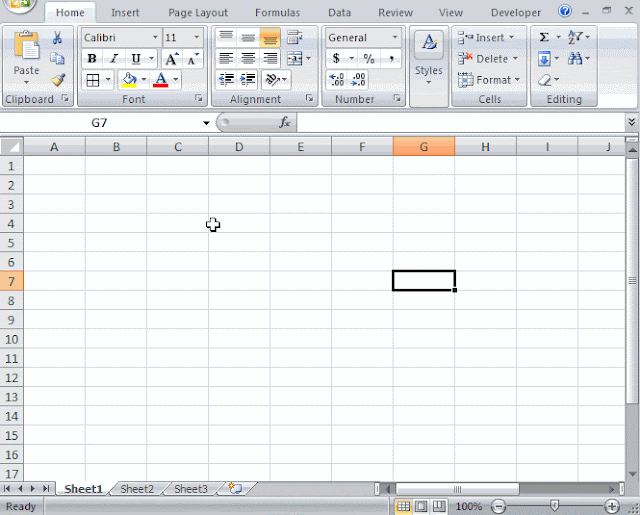
Task: Expand the Name Box dropdown arrow
Action: click(x=206, y=122)
